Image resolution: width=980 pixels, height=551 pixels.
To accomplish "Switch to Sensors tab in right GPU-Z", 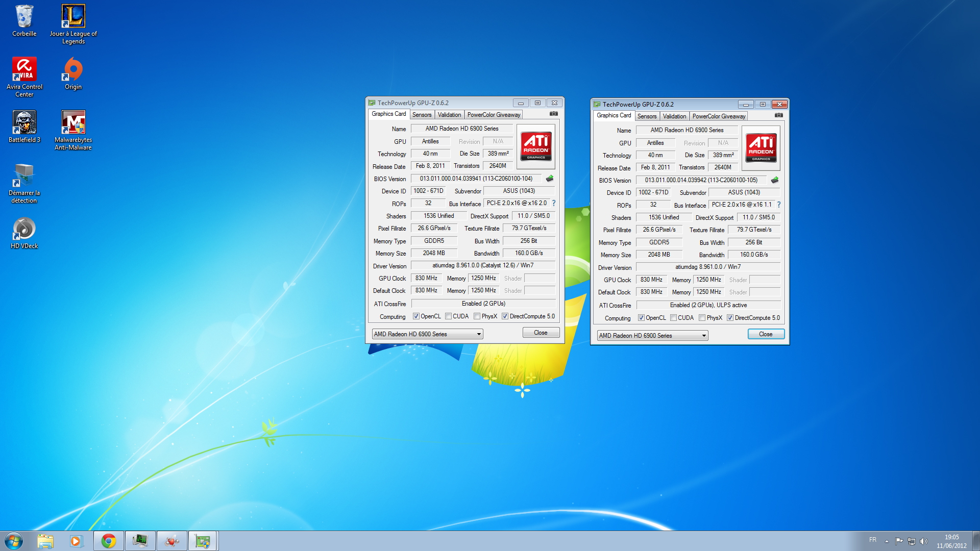I will (x=647, y=116).
